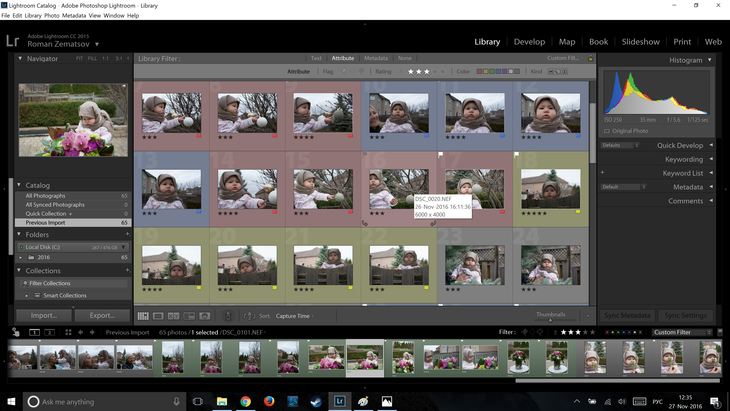Switch to the Develop module
Screen dimensions: 730x411
tap(529, 42)
